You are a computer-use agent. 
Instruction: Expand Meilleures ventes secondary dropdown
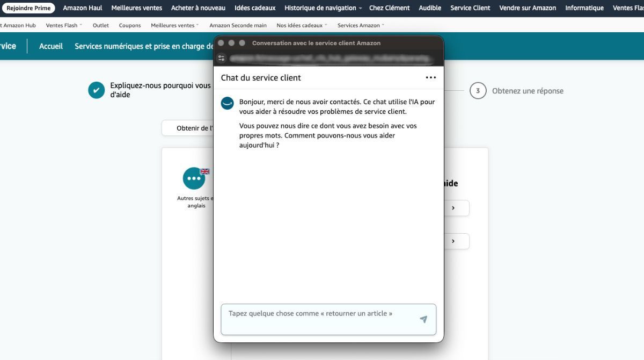(x=174, y=25)
